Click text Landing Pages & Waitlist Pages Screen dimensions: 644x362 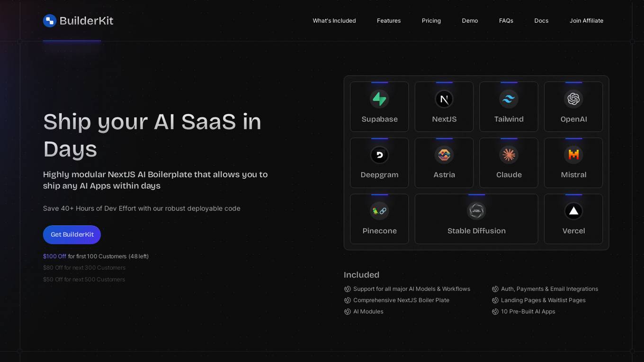coord(543,300)
